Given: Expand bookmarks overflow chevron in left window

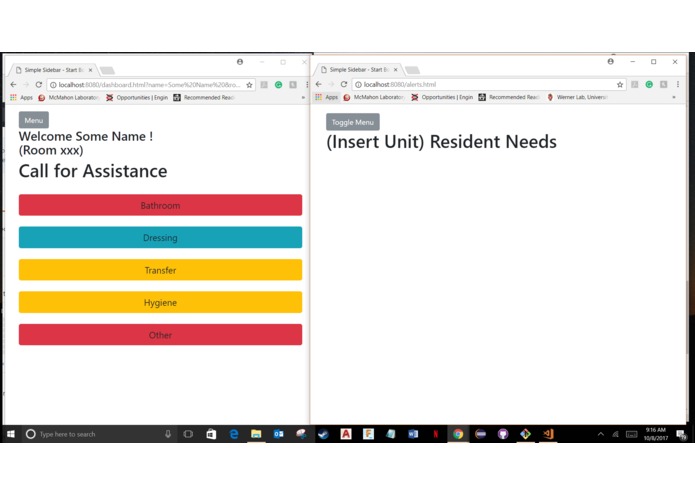Looking at the screenshot, I should pos(303,97).
